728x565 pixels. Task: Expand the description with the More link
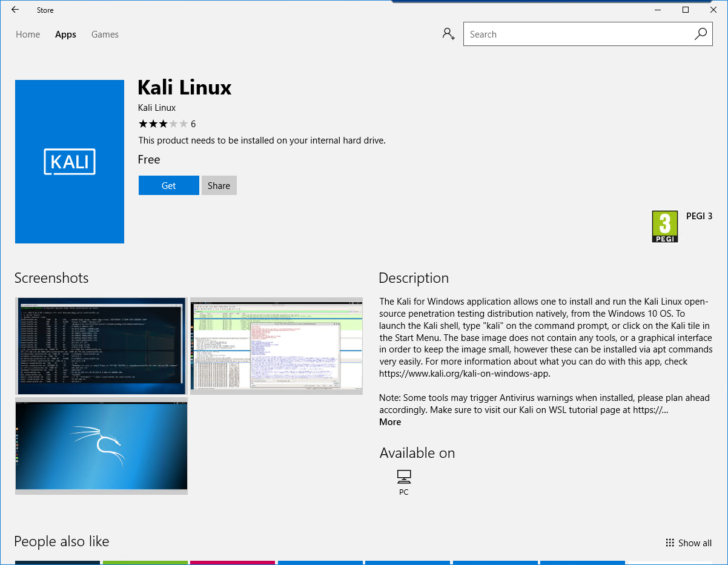point(389,421)
